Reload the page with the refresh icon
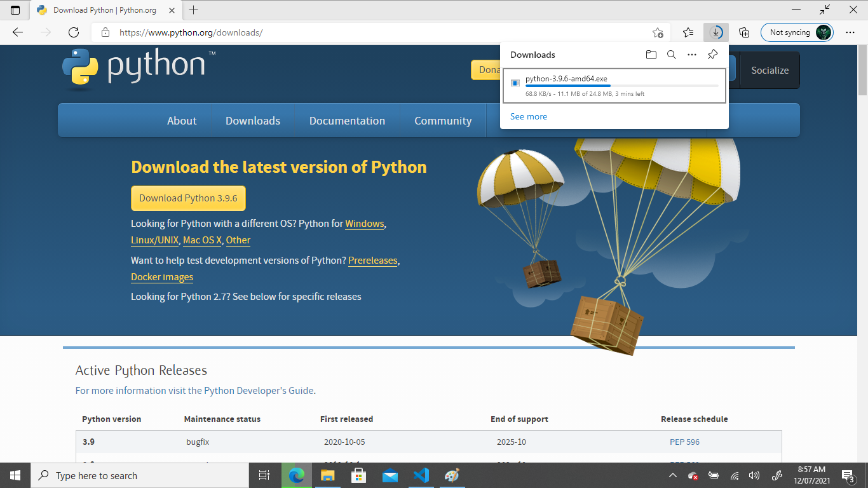This screenshot has width=868, height=488. point(74,32)
